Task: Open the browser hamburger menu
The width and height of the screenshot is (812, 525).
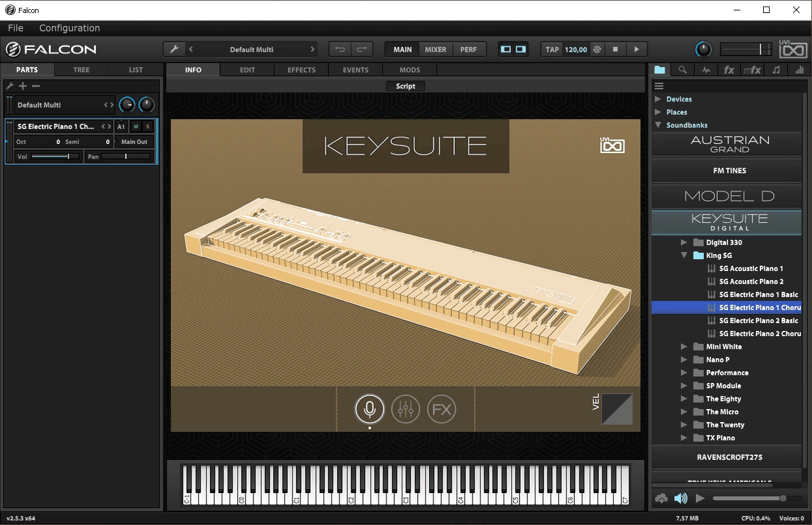Action: tap(659, 86)
